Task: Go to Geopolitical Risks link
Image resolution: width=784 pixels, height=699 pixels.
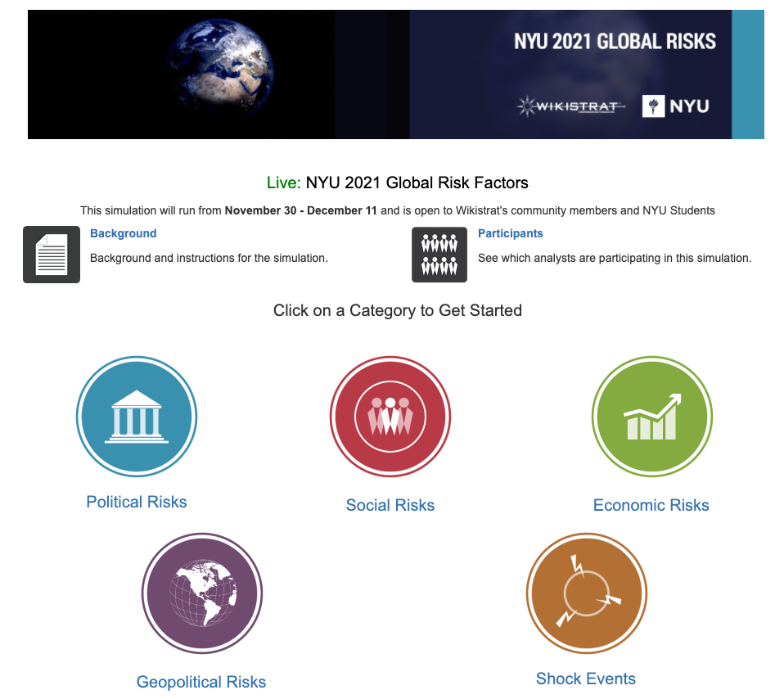Action: click(201, 682)
